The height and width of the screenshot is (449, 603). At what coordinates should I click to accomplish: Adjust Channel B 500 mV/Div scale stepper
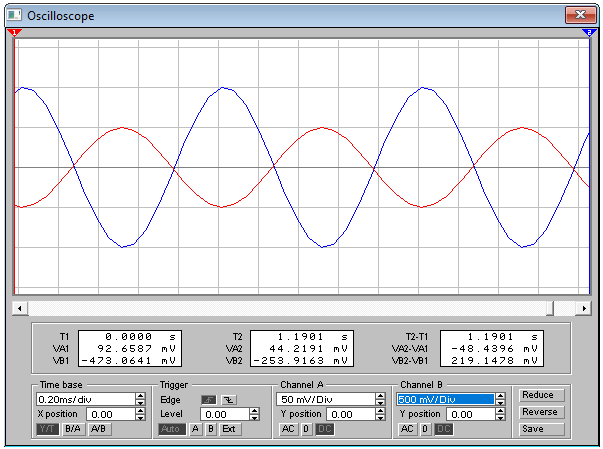(500, 399)
